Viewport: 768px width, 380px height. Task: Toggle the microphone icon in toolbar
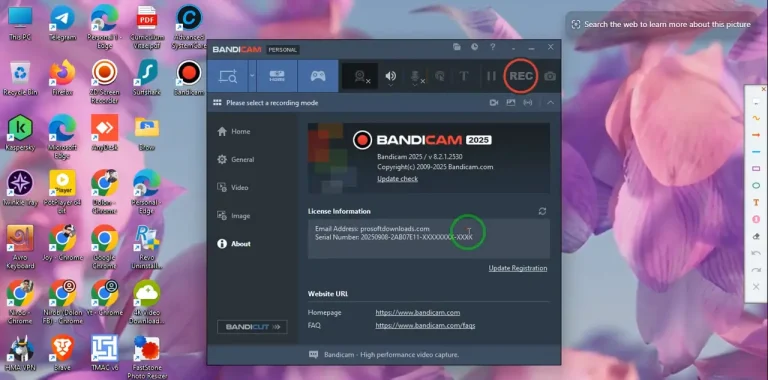[x=416, y=76]
